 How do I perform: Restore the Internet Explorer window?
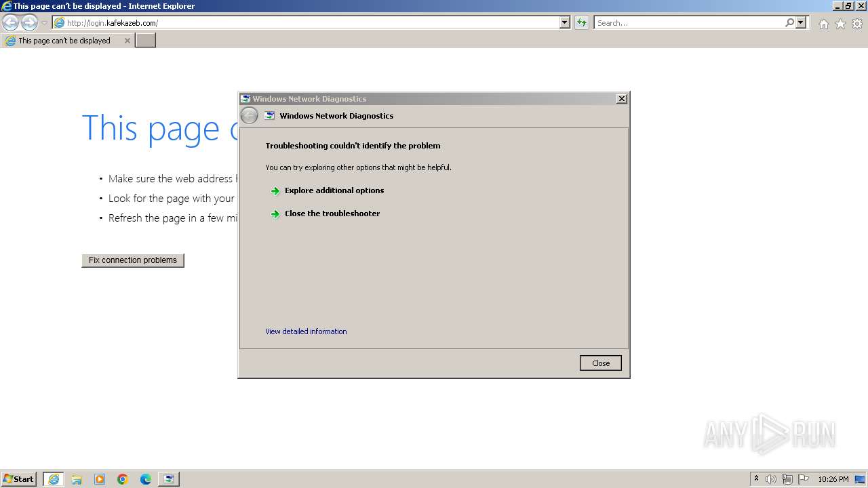coord(848,5)
